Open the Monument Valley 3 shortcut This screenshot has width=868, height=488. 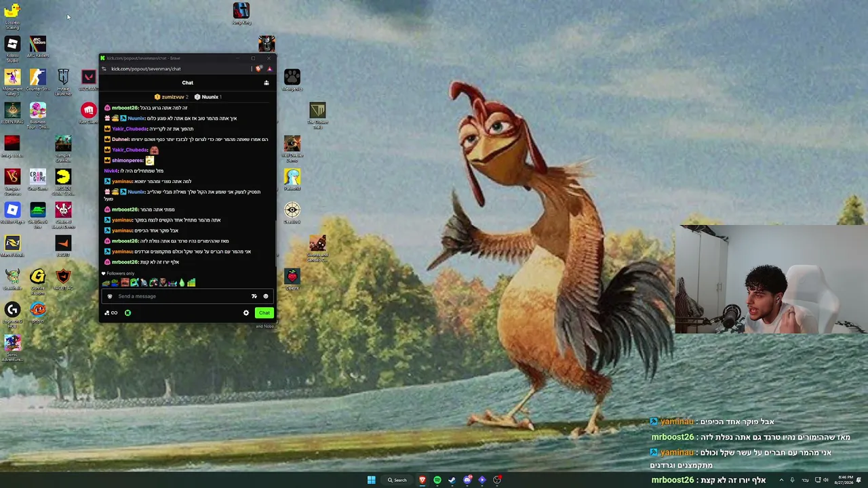point(12,81)
